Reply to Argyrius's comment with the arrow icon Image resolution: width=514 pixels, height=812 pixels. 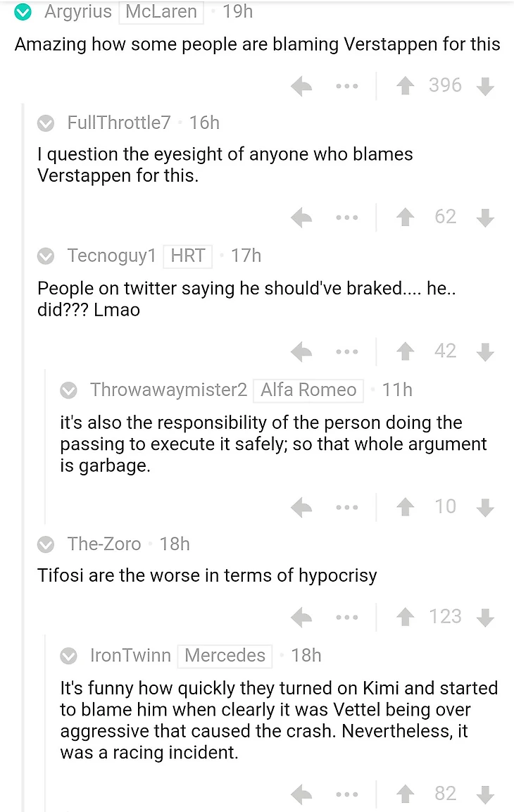point(301,87)
